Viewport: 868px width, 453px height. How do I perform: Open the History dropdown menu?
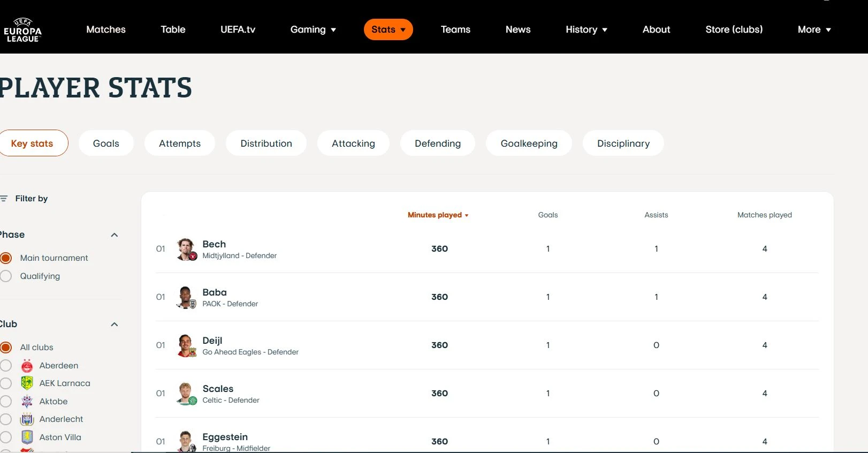586,29
